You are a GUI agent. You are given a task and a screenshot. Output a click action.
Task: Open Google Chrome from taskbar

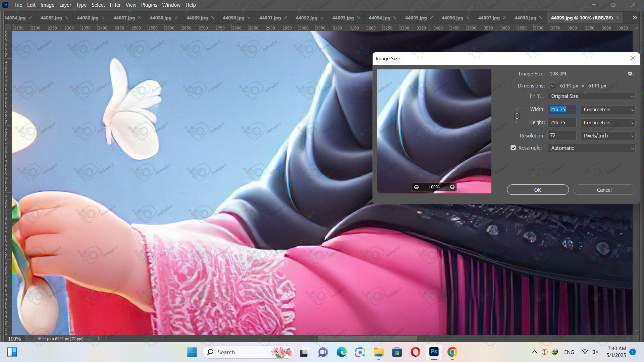tap(452, 352)
